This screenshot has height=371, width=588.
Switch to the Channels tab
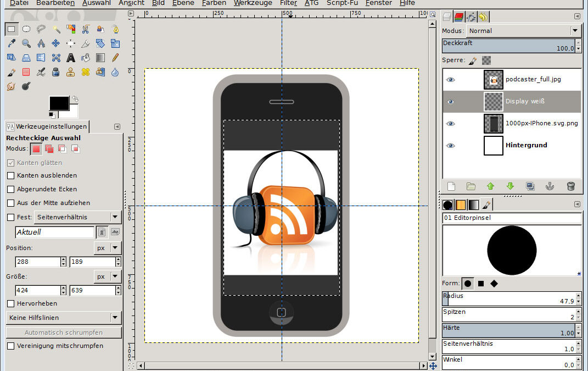tap(459, 17)
